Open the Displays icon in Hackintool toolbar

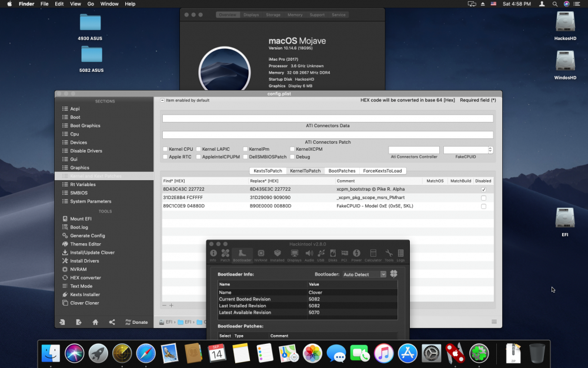coord(295,255)
